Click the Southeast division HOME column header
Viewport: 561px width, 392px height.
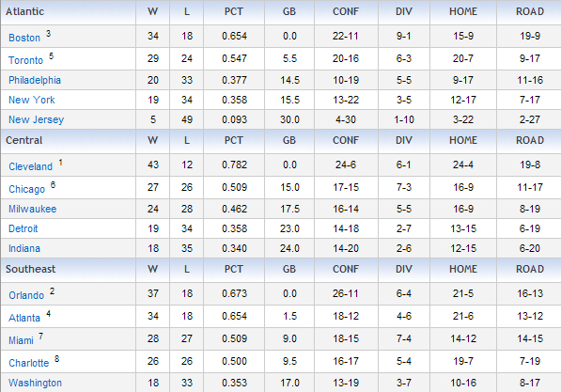pyautogui.click(x=463, y=269)
